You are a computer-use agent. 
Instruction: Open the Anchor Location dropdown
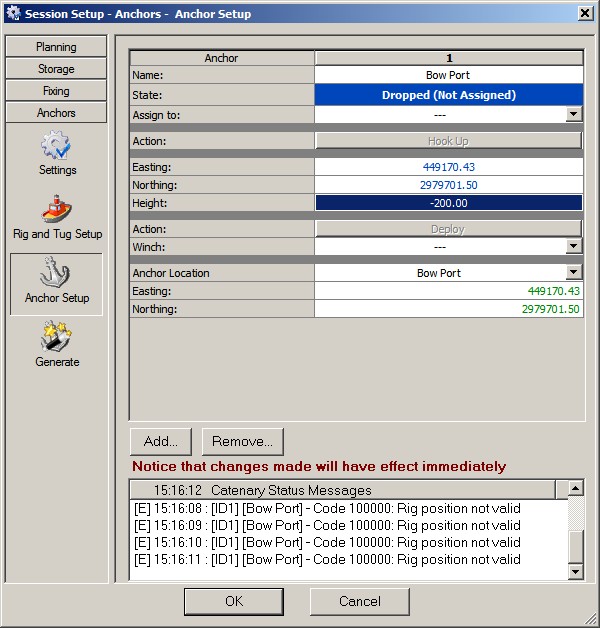click(573, 273)
